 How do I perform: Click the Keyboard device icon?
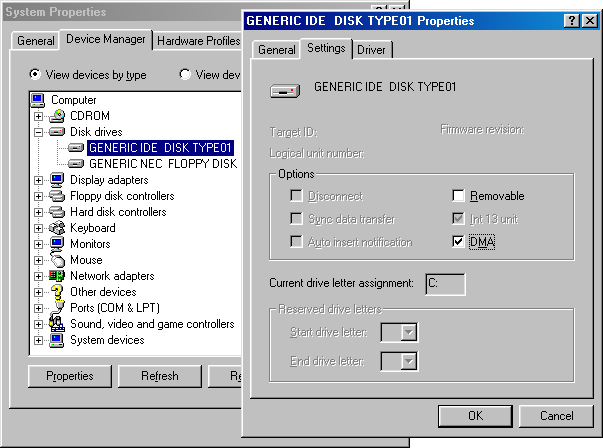click(x=57, y=228)
